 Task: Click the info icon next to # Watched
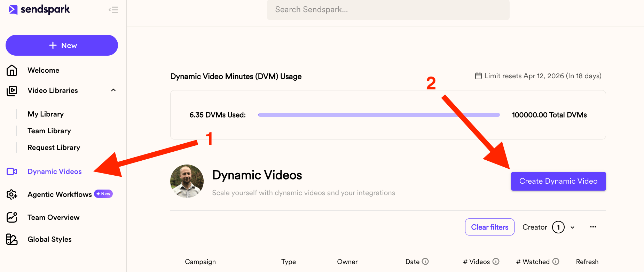(x=556, y=261)
